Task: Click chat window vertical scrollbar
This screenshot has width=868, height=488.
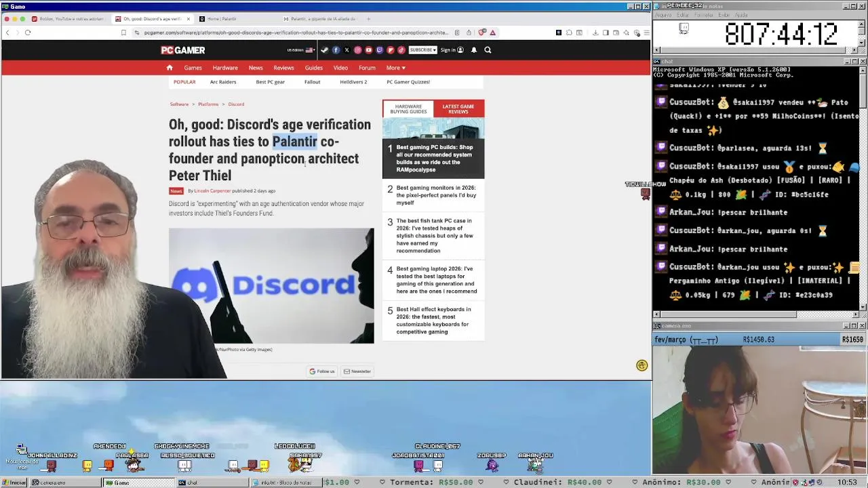Action: click(x=863, y=188)
